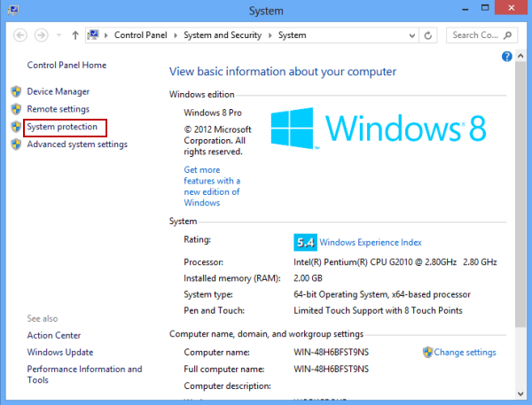Viewport: 532px width, 405px height.
Task: Click the 2.00 GB installed memory value
Action: click(x=308, y=278)
